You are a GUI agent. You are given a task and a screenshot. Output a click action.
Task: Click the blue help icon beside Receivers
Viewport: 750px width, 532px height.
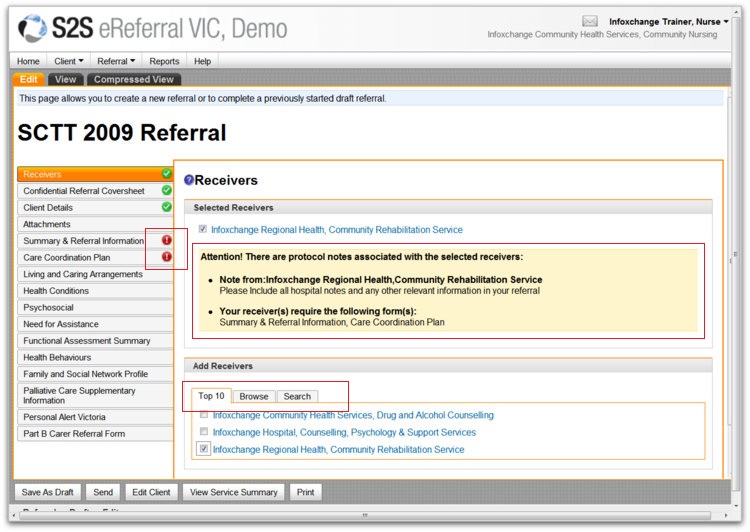click(188, 181)
